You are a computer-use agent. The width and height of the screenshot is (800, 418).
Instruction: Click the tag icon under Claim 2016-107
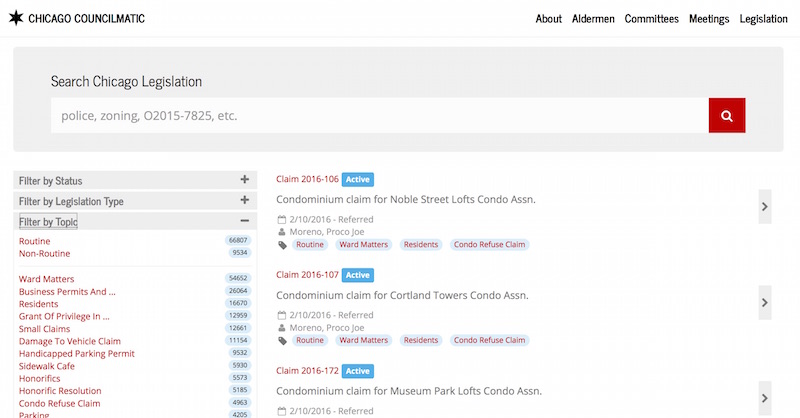tap(282, 340)
